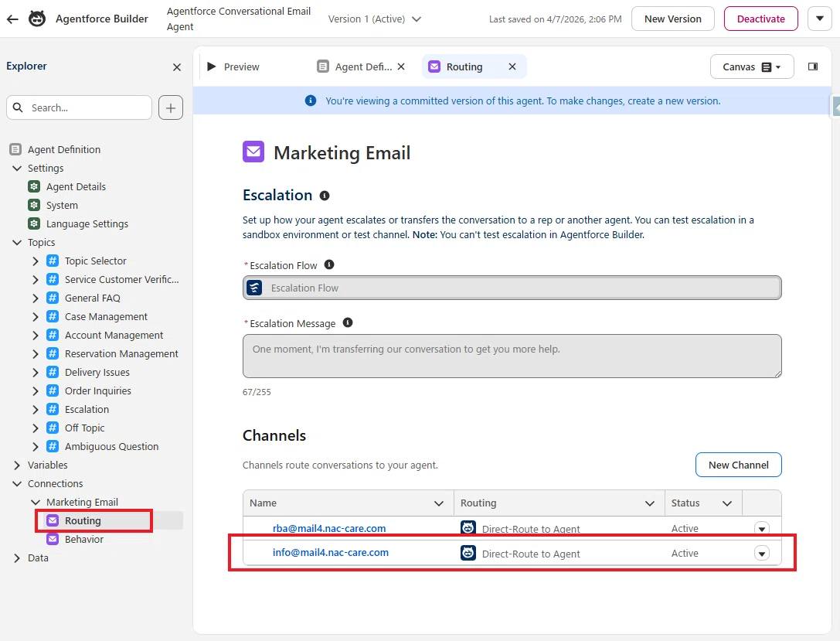Screen dimensions: 840x641
Task: Open row menu for rba@mail4.nac-care.com
Action: tap(762, 528)
